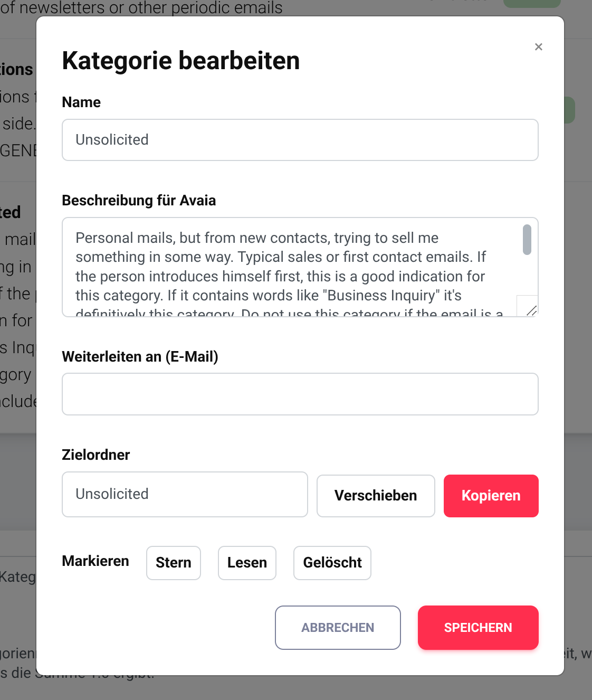Focus the Weiterleiten an email field
The image size is (592, 700).
[300, 394]
